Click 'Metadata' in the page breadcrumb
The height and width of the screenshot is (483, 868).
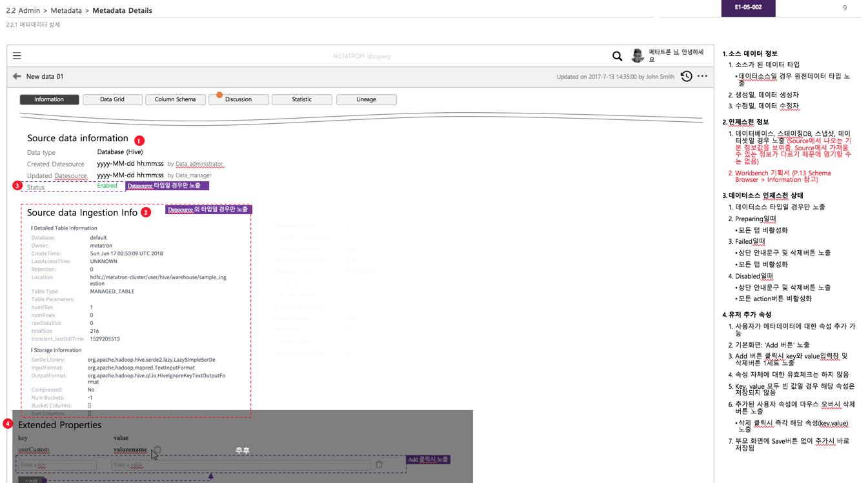pos(66,10)
